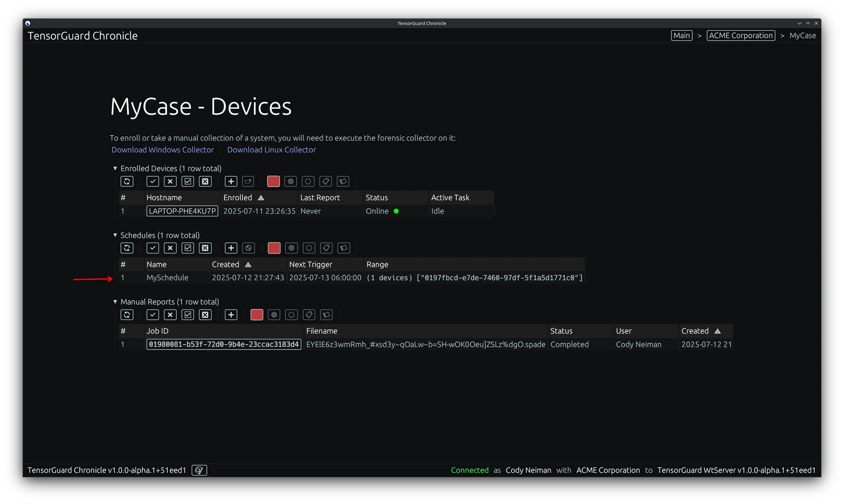The image size is (844, 504).
Task: Download the Linux Collector
Action: click(x=272, y=150)
